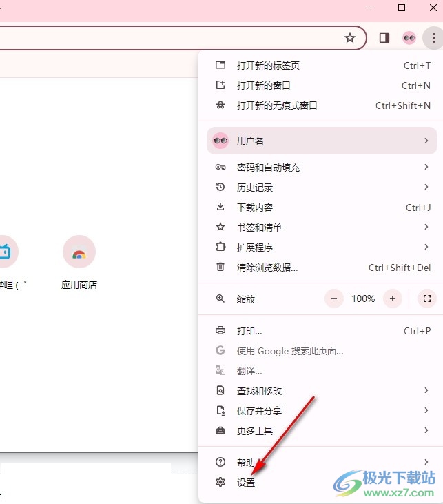This screenshot has height=504, width=443.
Task: Click the new tab icon in menu
Action: 220,65
